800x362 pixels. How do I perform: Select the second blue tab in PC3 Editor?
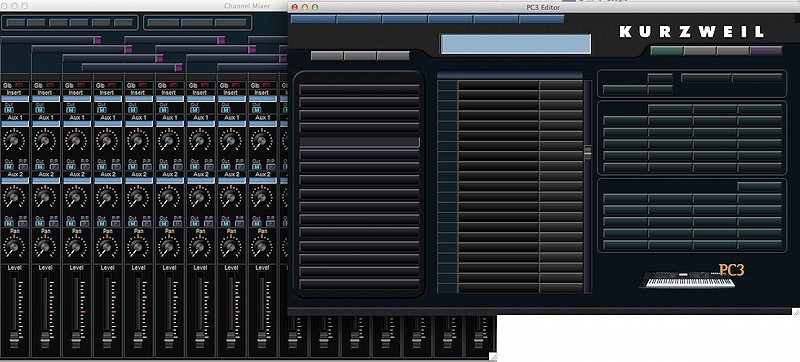[x=359, y=19]
